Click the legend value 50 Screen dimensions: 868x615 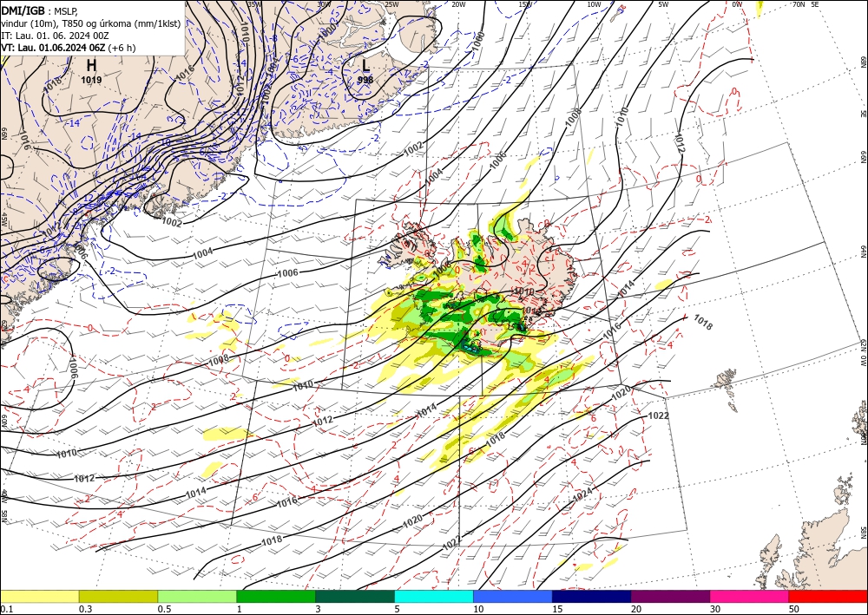(x=794, y=609)
